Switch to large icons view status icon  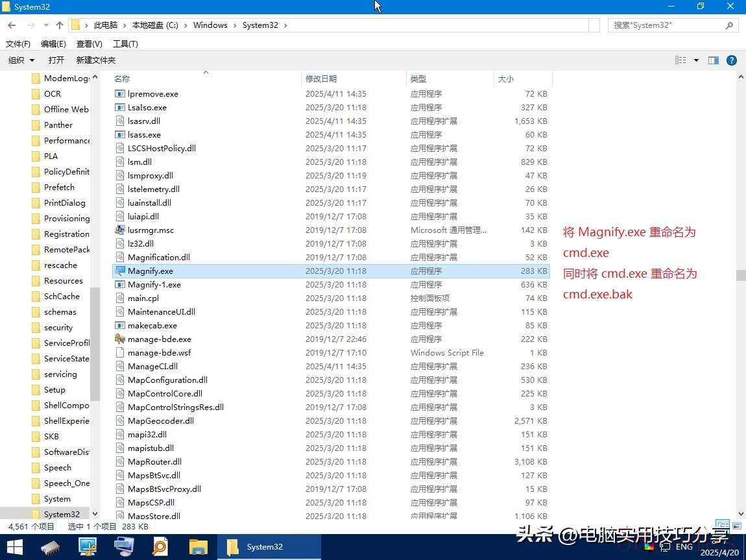(736, 526)
